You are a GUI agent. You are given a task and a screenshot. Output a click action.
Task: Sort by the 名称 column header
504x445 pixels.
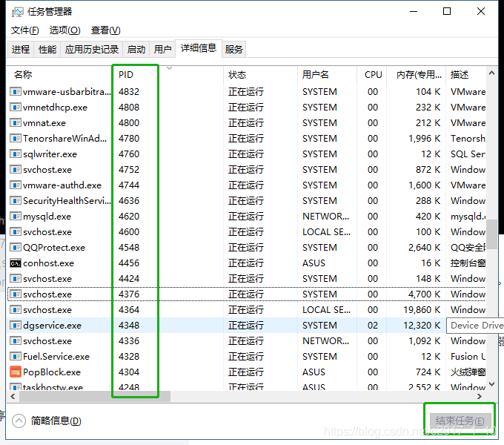point(59,75)
